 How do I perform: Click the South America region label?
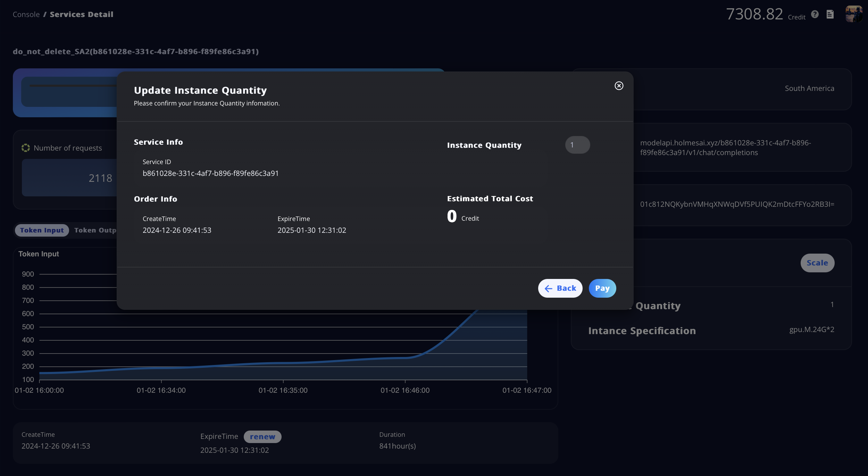pos(810,88)
